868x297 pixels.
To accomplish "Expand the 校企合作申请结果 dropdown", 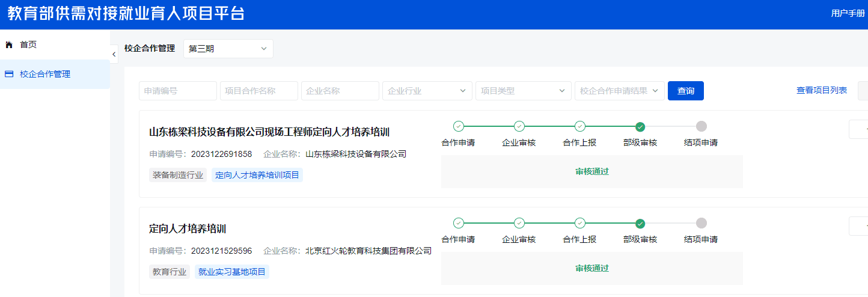I will point(619,91).
